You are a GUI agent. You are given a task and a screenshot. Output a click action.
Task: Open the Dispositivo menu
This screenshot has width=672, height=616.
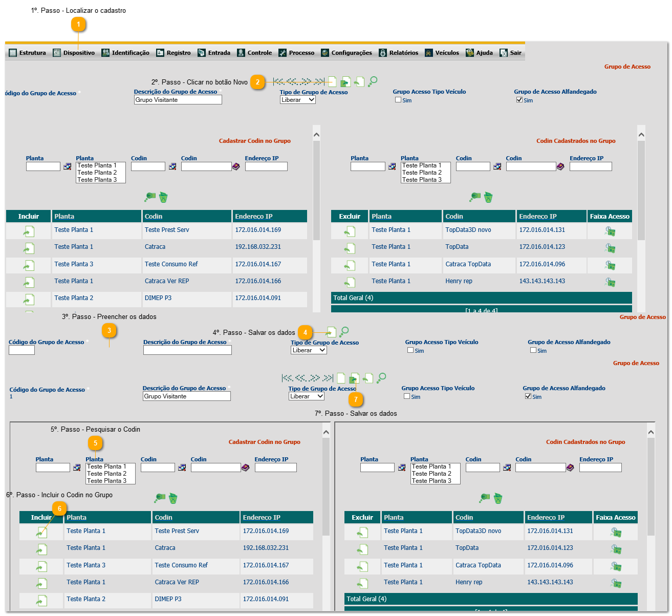(x=74, y=53)
